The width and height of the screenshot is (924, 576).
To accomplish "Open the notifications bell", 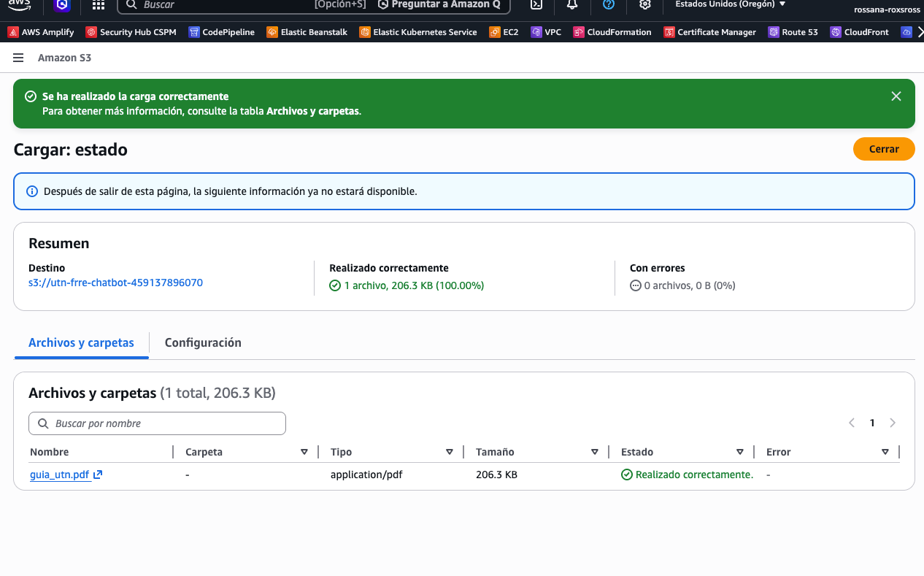I will click(x=572, y=4).
